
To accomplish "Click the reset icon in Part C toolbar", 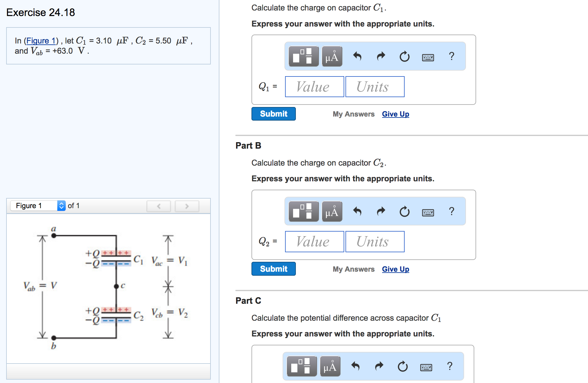I will [402, 366].
